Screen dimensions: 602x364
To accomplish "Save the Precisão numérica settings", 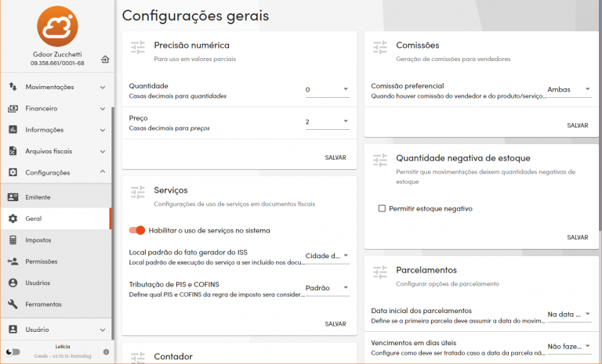I will (x=335, y=157).
